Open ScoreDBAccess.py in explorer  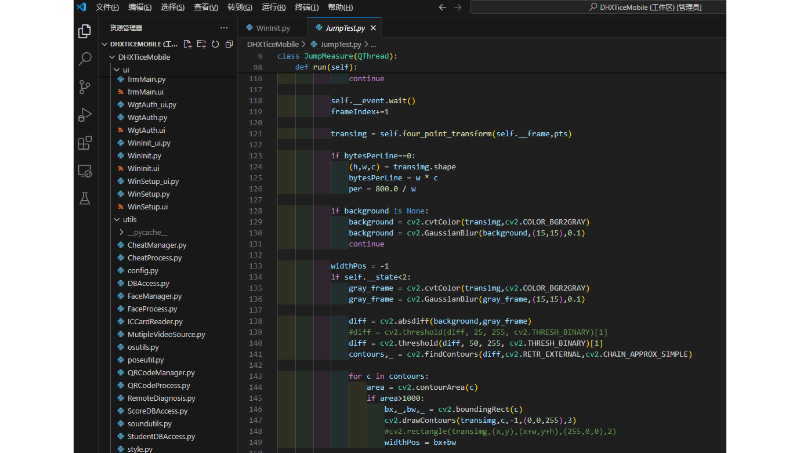[x=157, y=411]
